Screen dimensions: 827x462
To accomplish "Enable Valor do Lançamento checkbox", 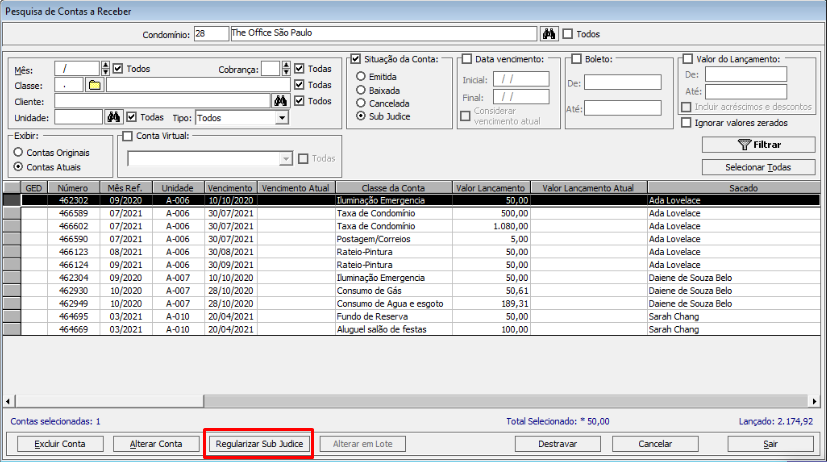I will coord(688,59).
